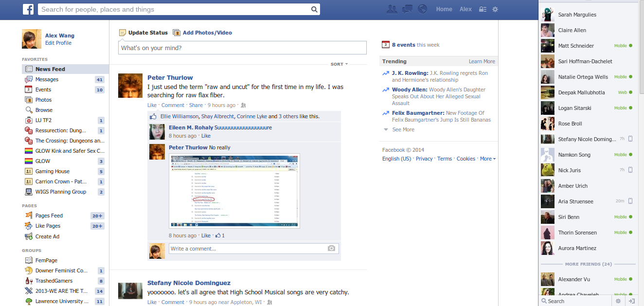
Task: Select News Feed in favorites
Action: pos(65,69)
